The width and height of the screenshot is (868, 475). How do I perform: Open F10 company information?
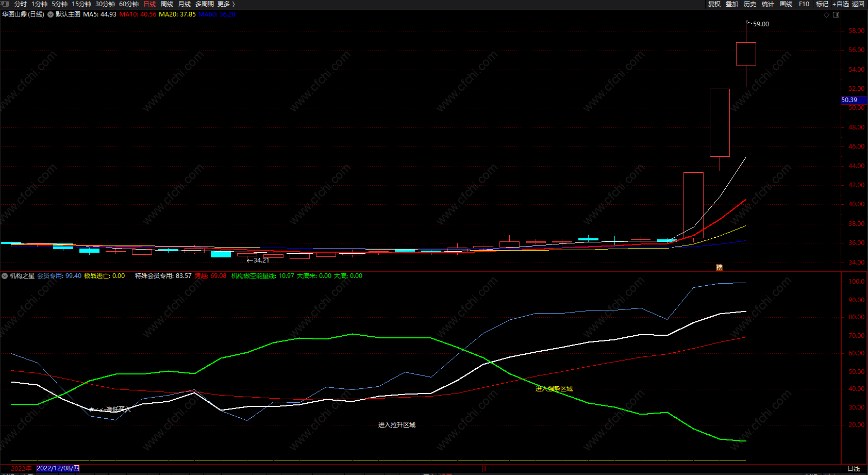click(804, 4)
